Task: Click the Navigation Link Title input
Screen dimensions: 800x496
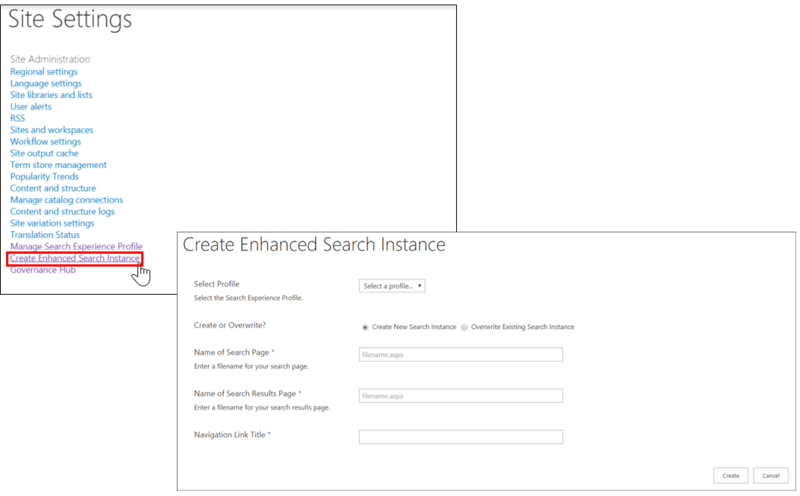Action: (x=460, y=437)
